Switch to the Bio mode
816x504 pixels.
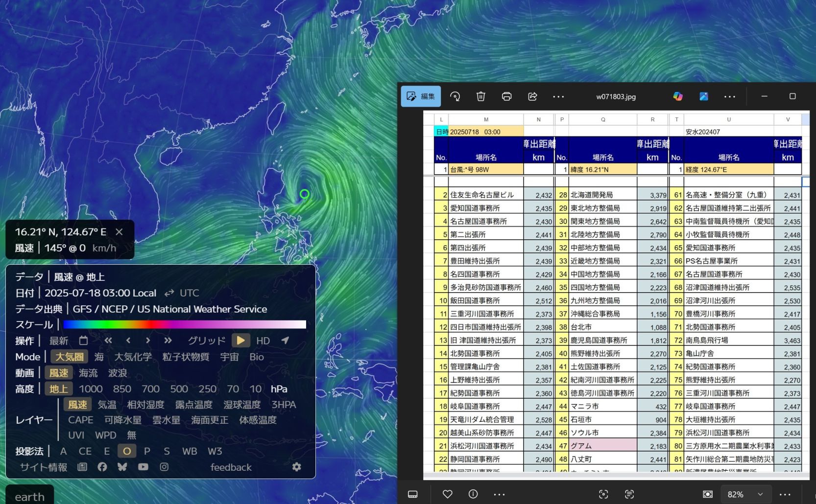point(257,357)
